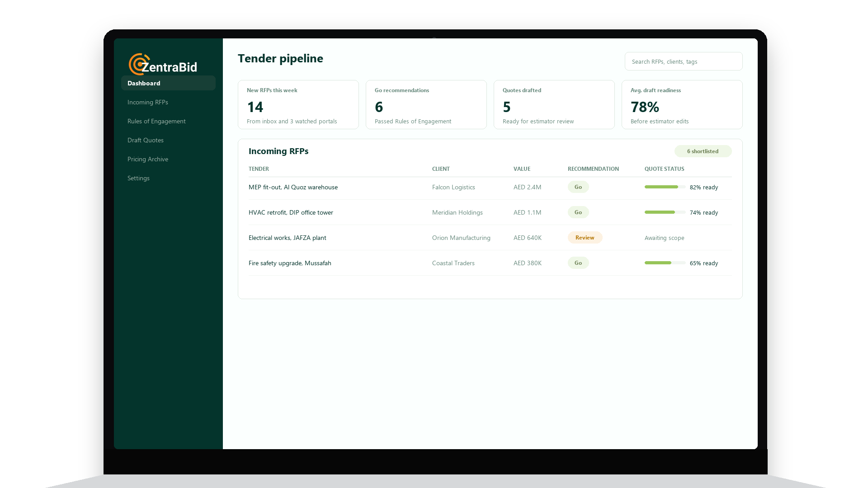
Task: Click client Coastal Traders
Action: click(x=453, y=263)
